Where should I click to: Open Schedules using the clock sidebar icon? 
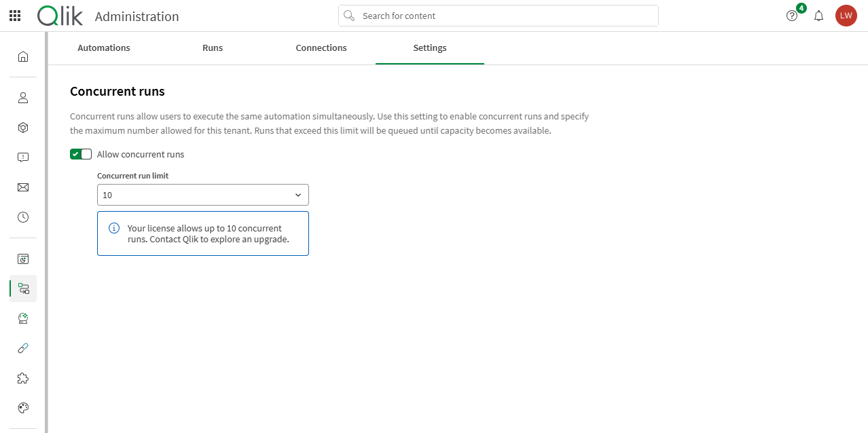(23, 217)
